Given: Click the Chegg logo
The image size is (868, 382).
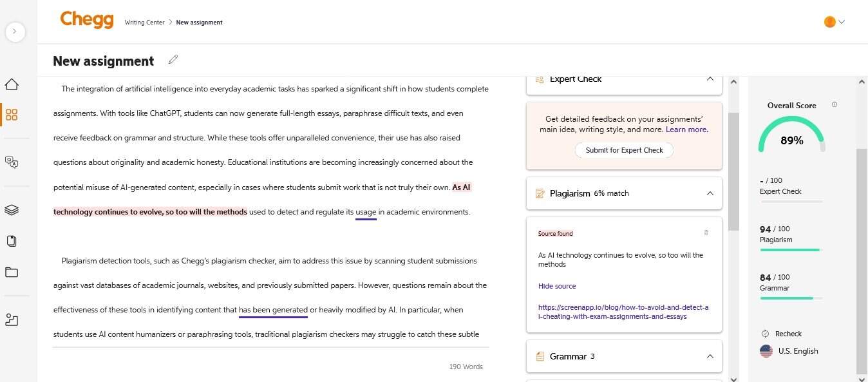Looking at the screenshot, I should pyautogui.click(x=86, y=19).
